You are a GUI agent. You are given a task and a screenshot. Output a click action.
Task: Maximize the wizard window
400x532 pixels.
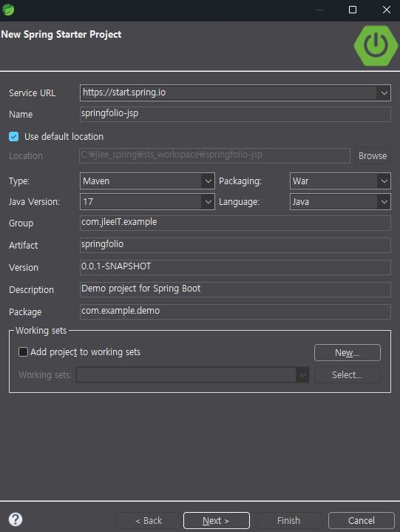click(x=353, y=10)
